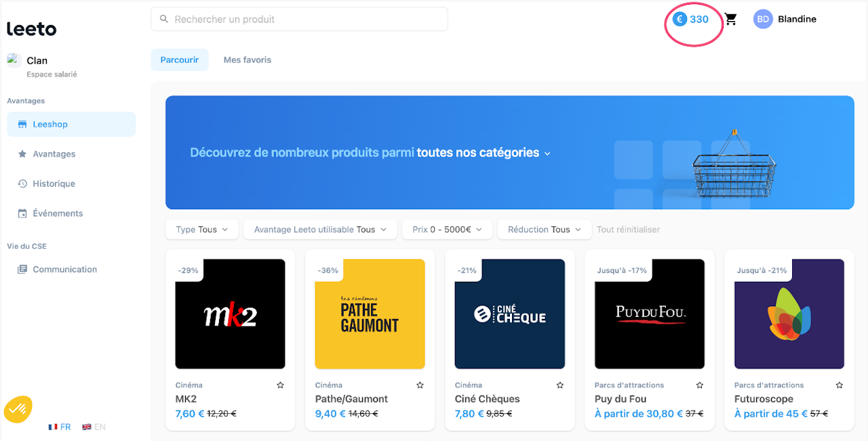Screen dimensions: 868x441
Task: Open the Pathé Gaumont product thumbnail
Action: pos(370,314)
